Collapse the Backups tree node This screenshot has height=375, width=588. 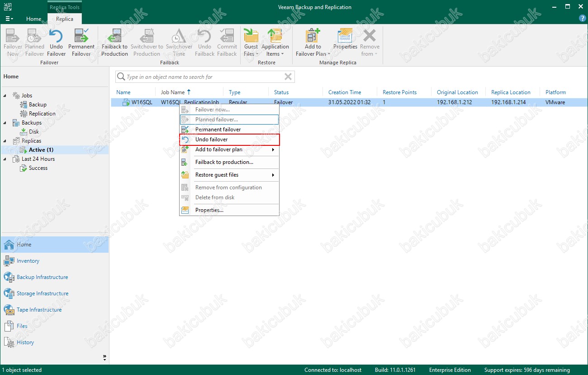(x=5, y=123)
